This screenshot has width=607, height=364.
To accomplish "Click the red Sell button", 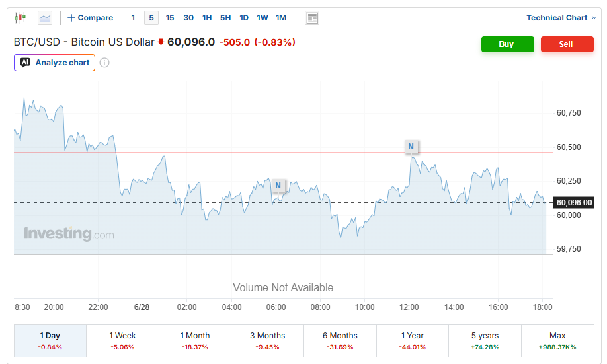I will [567, 44].
